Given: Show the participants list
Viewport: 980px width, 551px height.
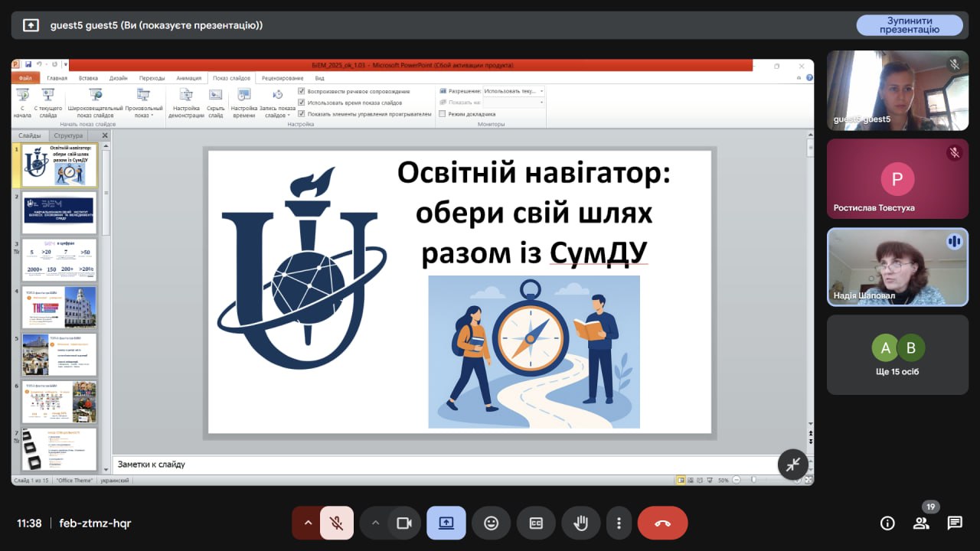Looking at the screenshot, I should tap(921, 523).
